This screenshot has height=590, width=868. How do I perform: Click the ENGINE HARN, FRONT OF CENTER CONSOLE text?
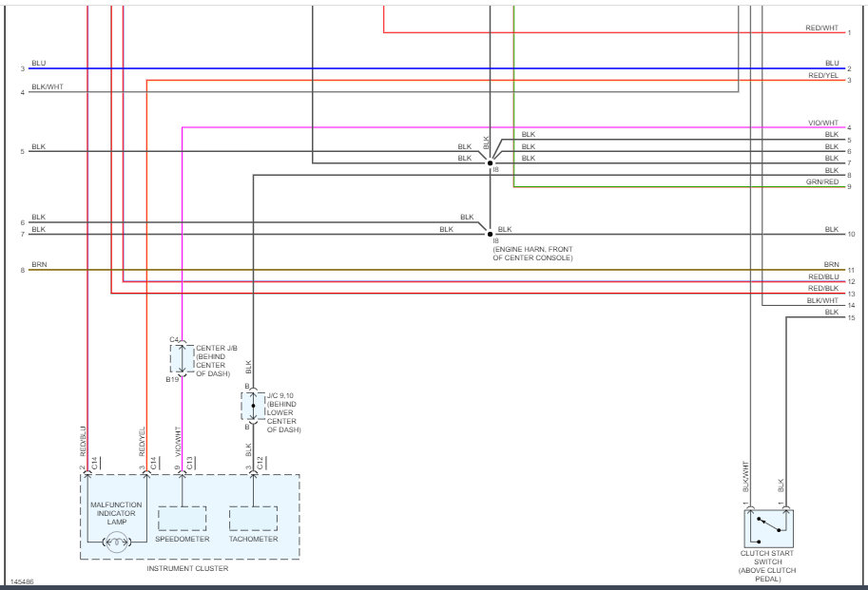tap(532, 254)
